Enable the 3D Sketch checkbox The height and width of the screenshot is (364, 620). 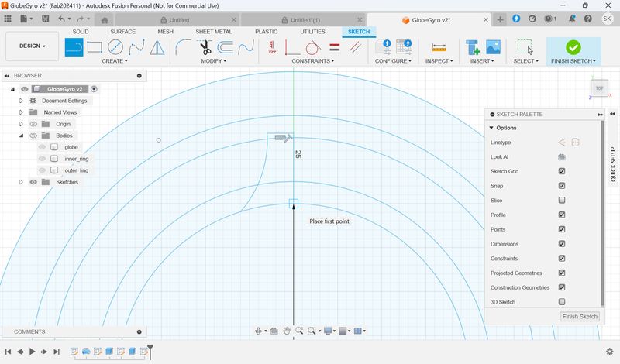(x=561, y=302)
